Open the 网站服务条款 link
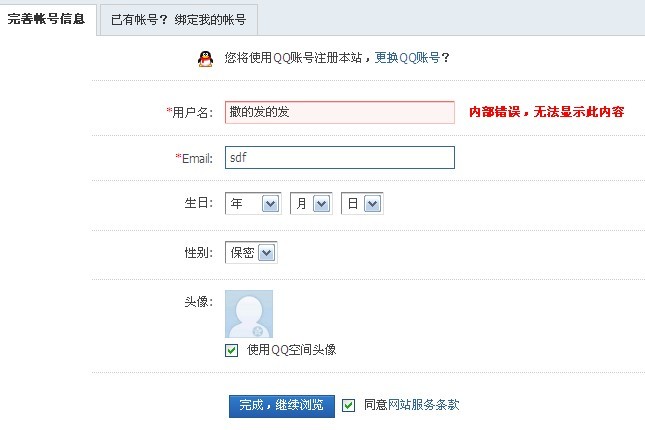The width and height of the screenshot is (645, 430). point(424,405)
